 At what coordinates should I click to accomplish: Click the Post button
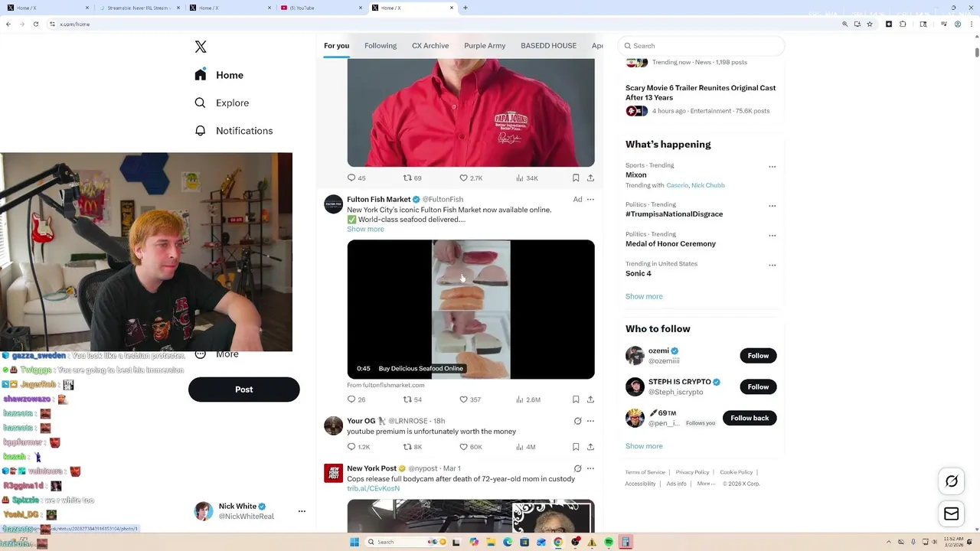tap(243, 390)
